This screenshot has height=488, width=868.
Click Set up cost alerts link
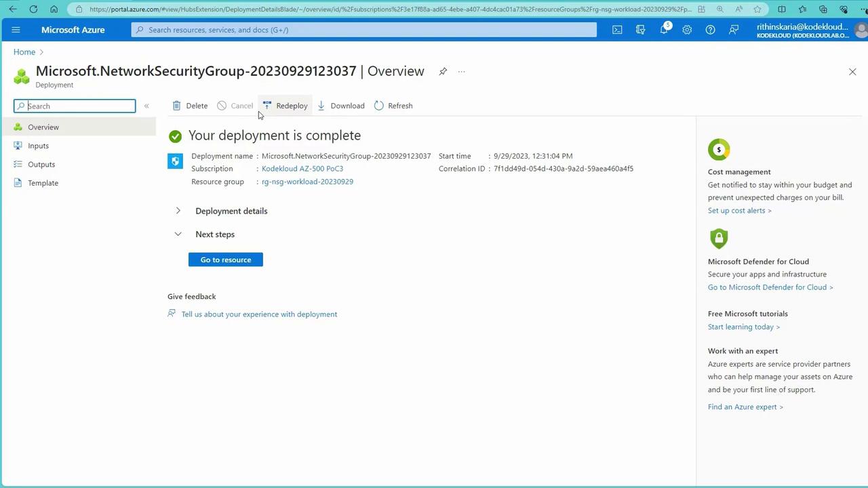point(740,211)
